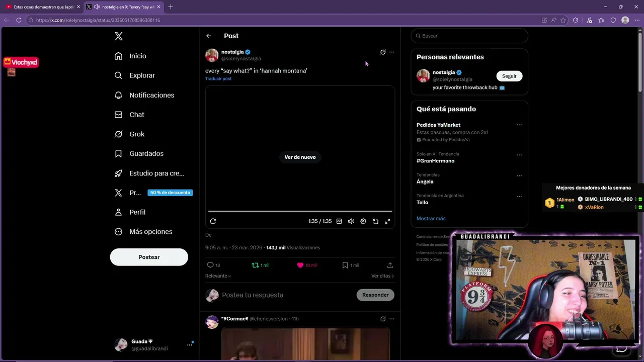
Task: Expand Más opciones menu
Action: (x=143, y=232)
